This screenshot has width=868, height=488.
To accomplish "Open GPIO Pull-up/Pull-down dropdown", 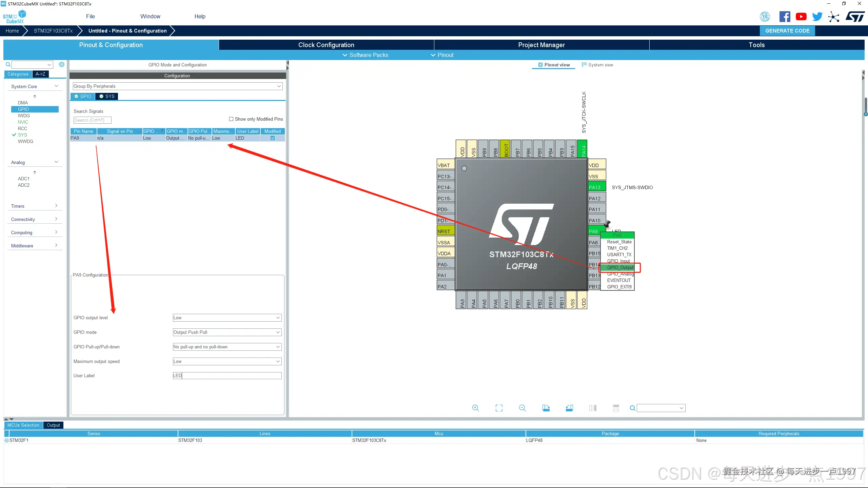I will point(227,347).
